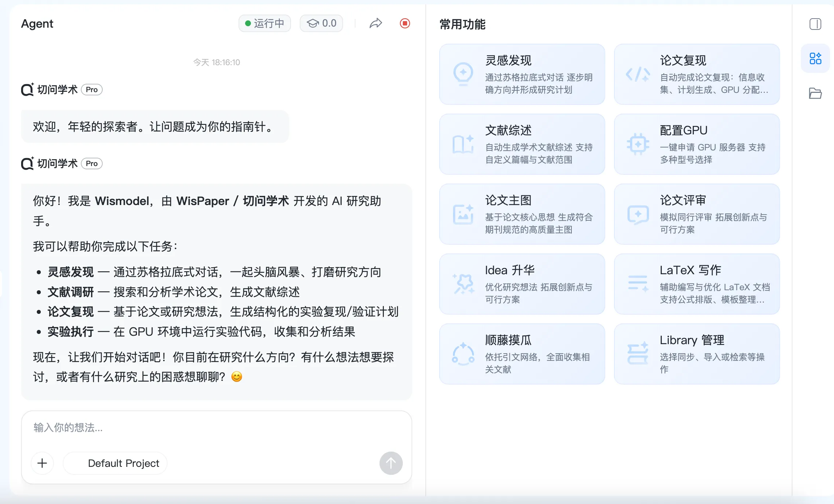Screen dimensions: 834x504
Task: Click the first 切问学术 logo icon
Action: pos(27,90)
